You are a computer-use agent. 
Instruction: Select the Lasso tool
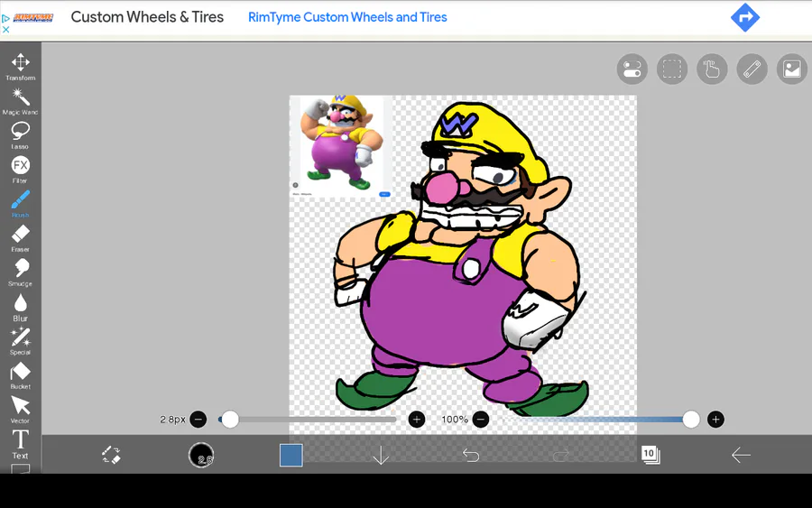(20, 135)
